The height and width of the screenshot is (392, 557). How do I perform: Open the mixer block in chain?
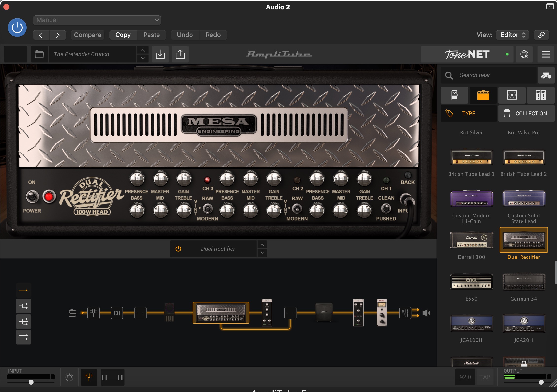pos(405,313)
